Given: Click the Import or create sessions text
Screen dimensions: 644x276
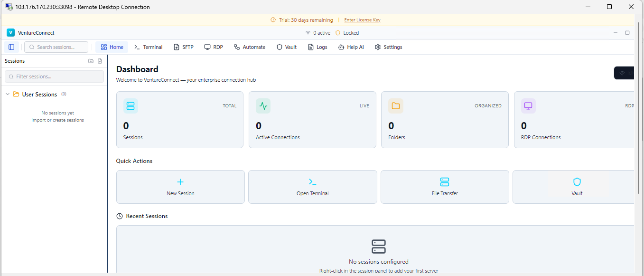Looking at the screenshot, I should 57,120.
